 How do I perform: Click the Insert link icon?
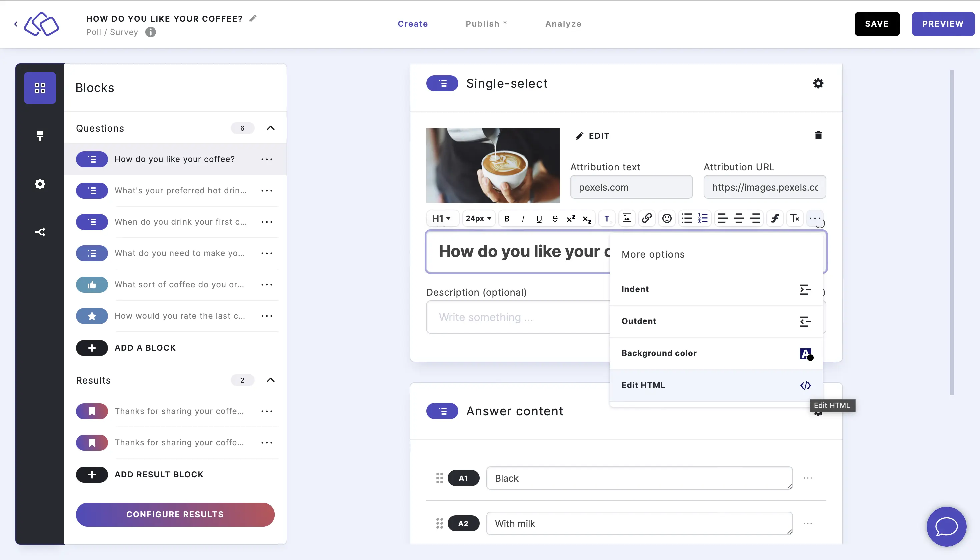[645, 218]
